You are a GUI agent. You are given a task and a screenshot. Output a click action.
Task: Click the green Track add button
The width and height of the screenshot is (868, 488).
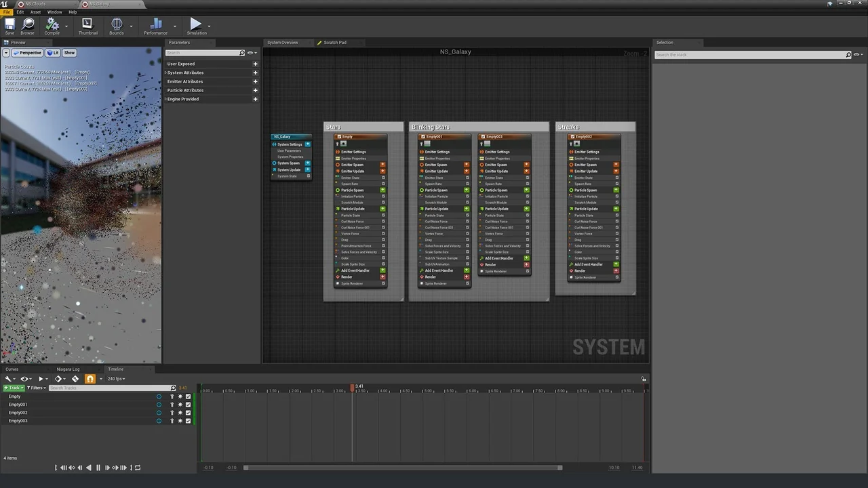[x=14, y=388]
